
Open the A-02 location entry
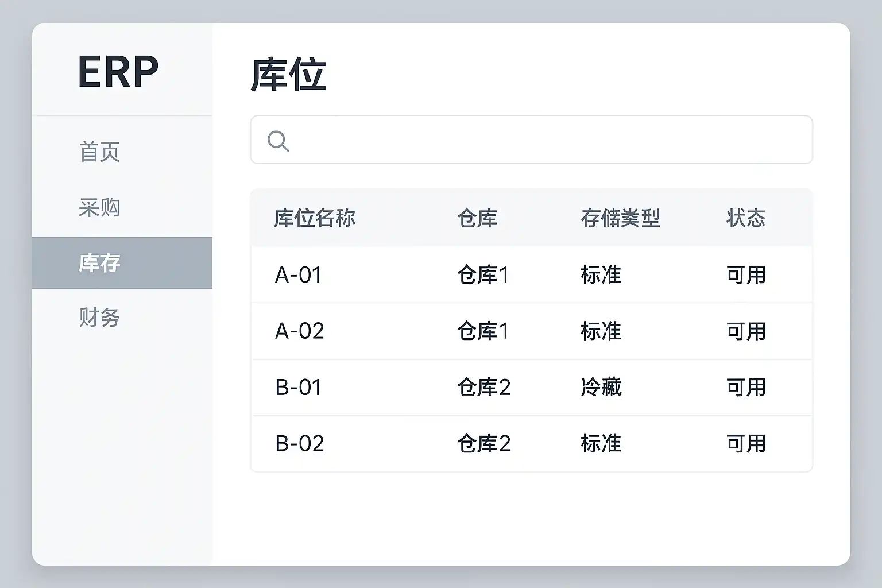tap(300, 331)
